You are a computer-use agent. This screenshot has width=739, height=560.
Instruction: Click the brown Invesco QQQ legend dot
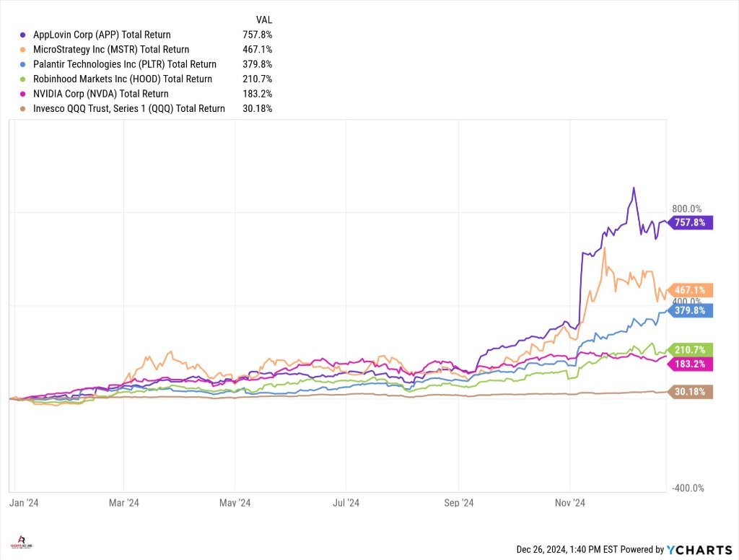(24, 109)
